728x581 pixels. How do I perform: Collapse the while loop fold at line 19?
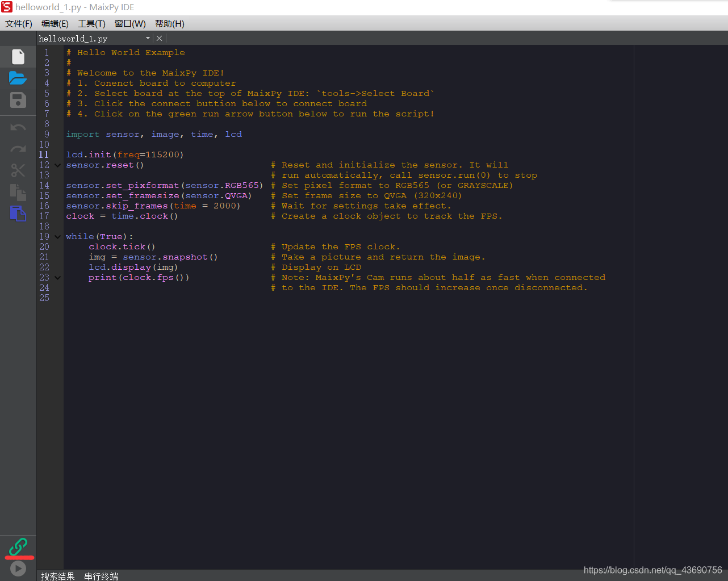(57, 237)
